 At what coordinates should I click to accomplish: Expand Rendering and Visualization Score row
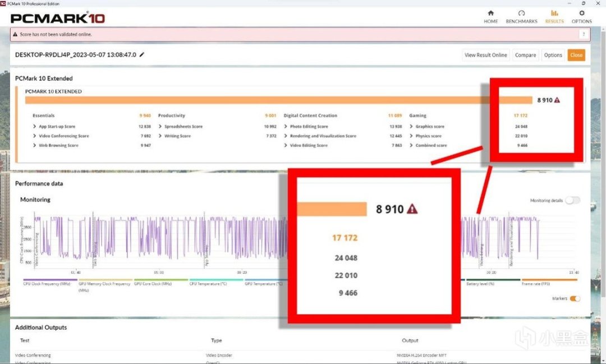[x=320, y=136]
